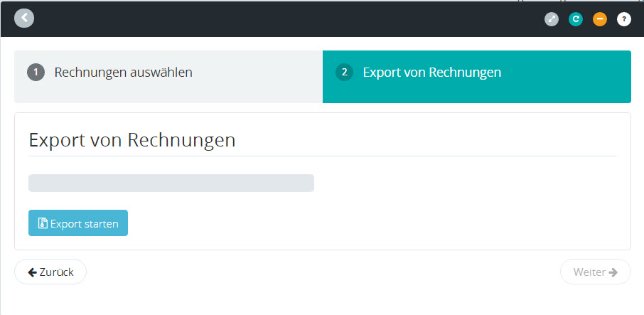This screenshot has width=644, height=315.
Task: Click the gray expand arrows icon
Action: point(552,19)
